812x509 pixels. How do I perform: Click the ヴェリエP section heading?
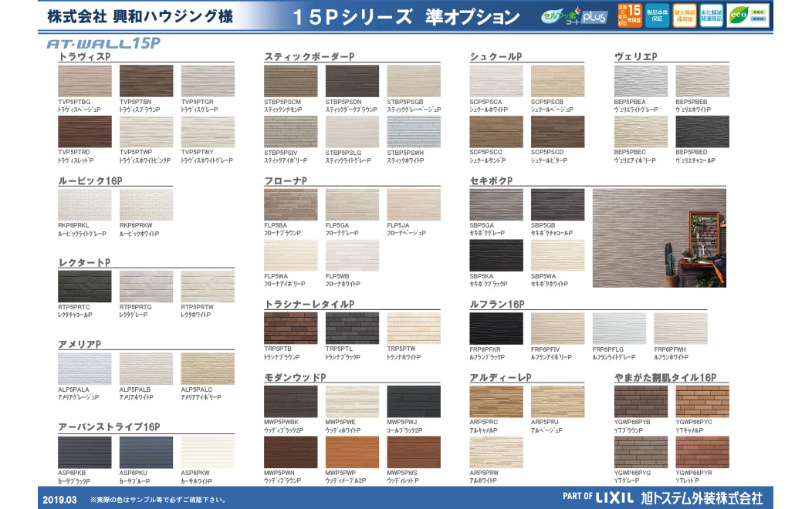click(x=635, y=56)
